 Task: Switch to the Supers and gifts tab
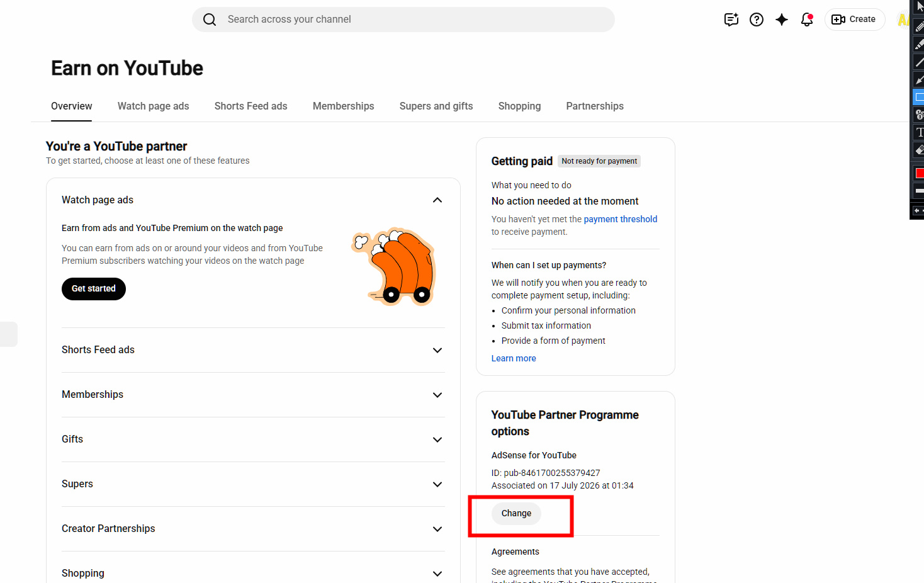pos(436,106)
